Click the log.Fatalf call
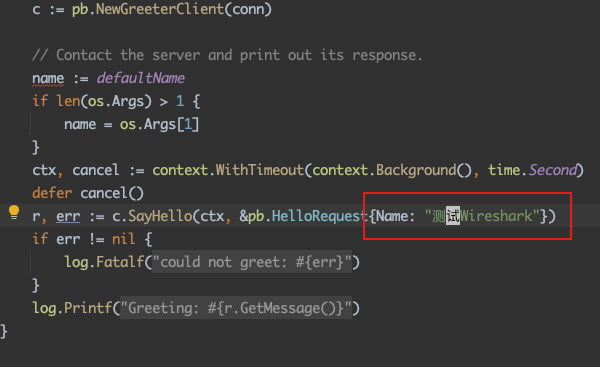Image resolution: width=600 pixels, height=367 pixels. [104, 262]
